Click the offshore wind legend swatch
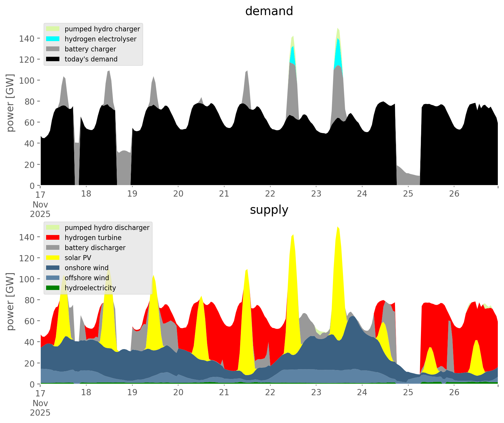Viewport: 504px width, 423px height. [x=53, y=278]
